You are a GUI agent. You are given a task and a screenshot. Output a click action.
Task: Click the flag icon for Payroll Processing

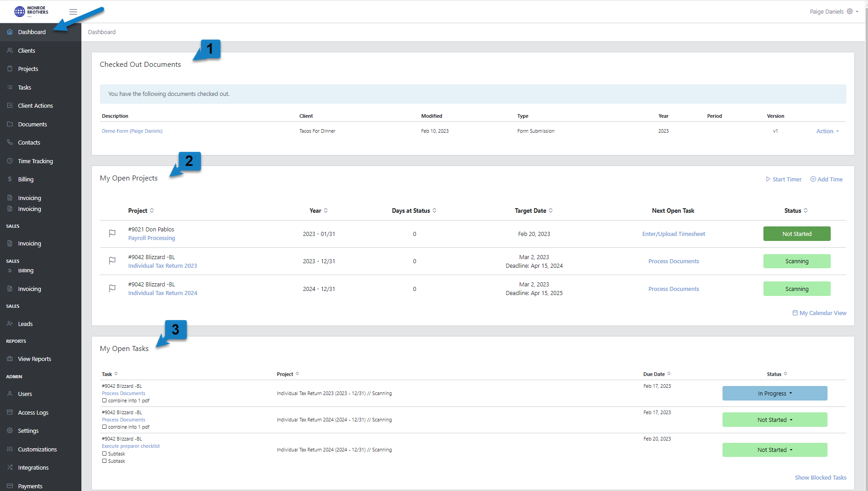click(x=112, y=233)
